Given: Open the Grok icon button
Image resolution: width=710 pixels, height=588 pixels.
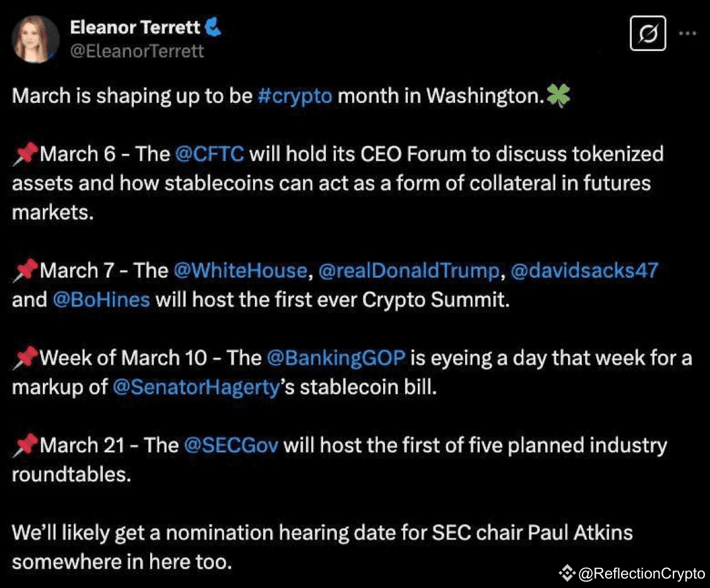Looking at the screenshot, I should point(648,32).
